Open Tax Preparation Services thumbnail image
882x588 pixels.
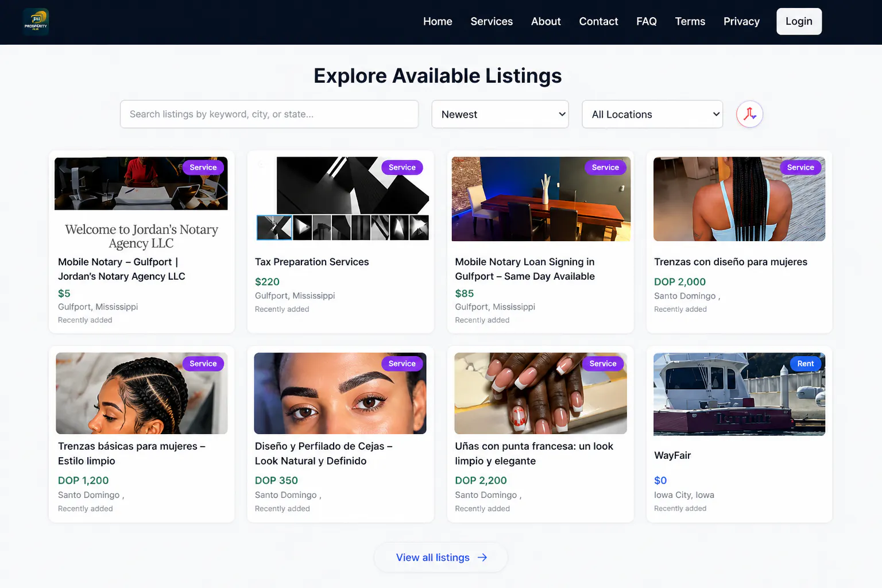pos(342,199)
